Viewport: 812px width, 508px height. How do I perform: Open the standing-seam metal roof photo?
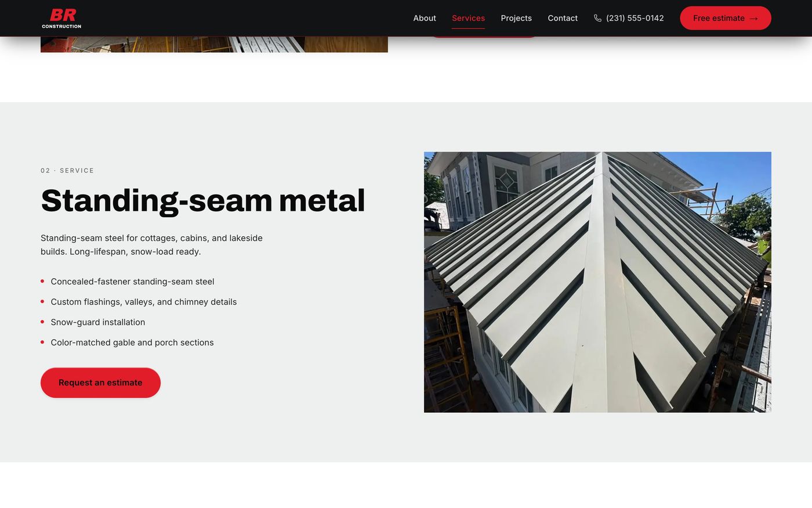point(597,282)
